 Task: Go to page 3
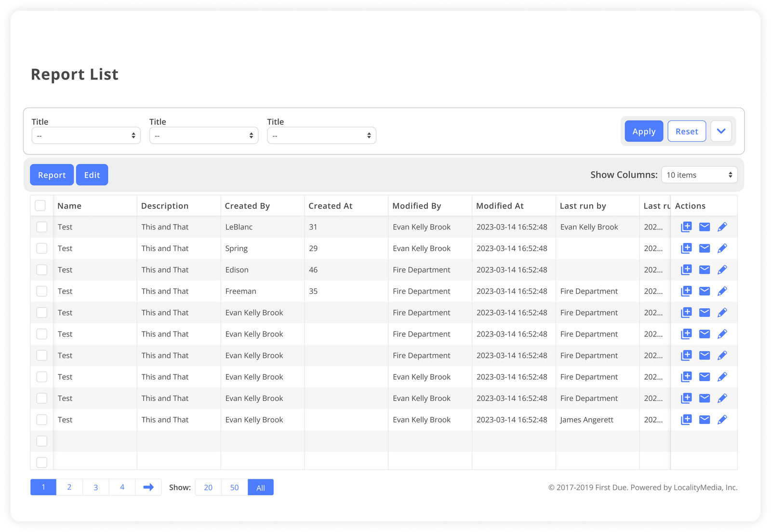(x=96, y=487)
